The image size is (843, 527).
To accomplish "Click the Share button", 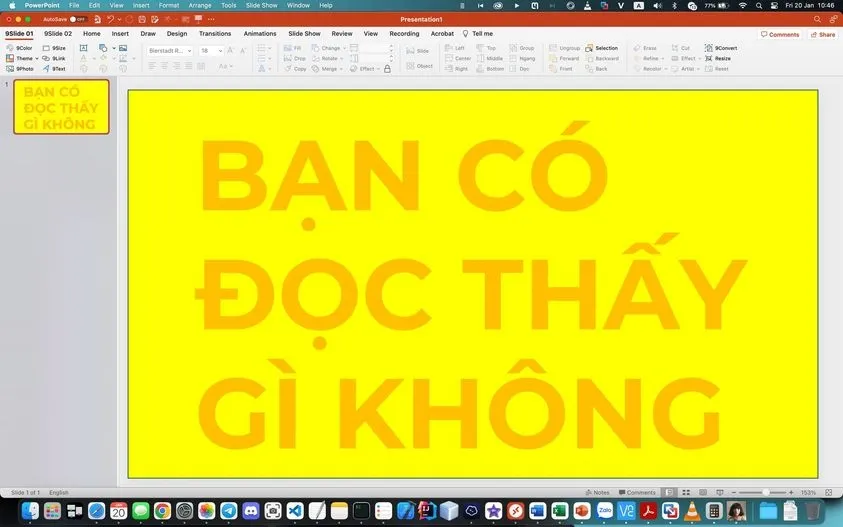I will 822,34.
